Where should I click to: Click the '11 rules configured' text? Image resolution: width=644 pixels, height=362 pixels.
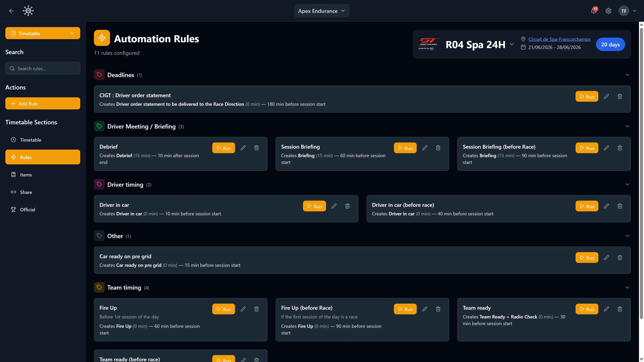(117, 53)
